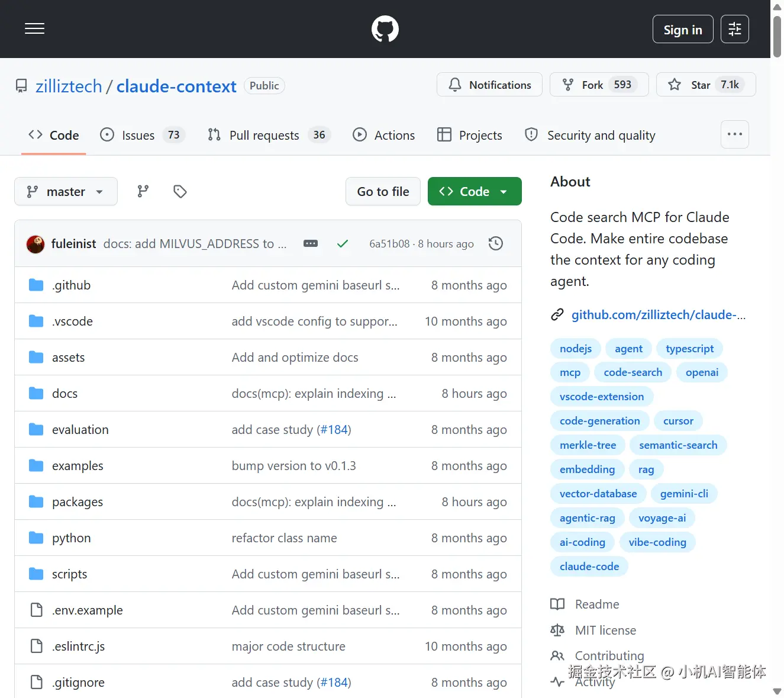Open github.com/zilliztech/claude-... About link
This screenshot has width=784, height=698.
(659, 314)
